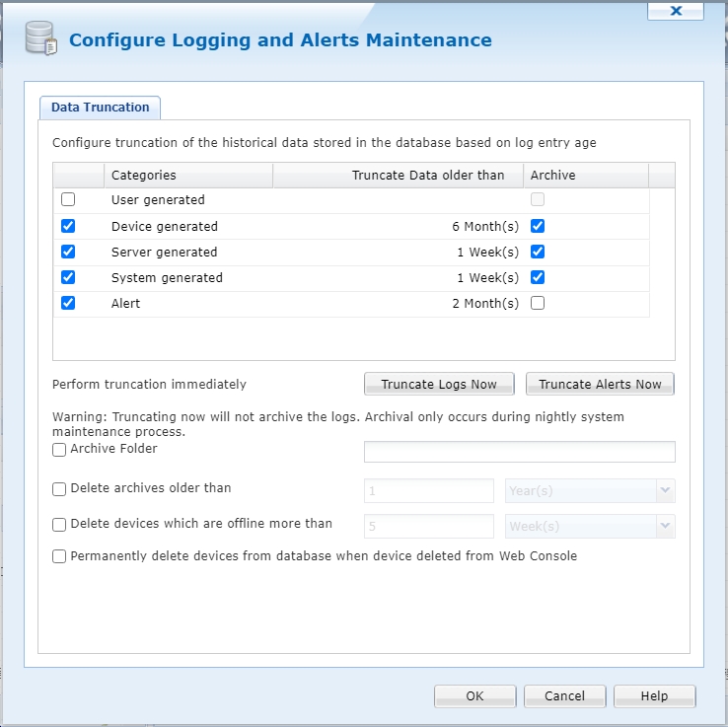Screen dimensions: 728x727
Task: Click the Truncate Logs Now button
Action: tap(439, 384)
